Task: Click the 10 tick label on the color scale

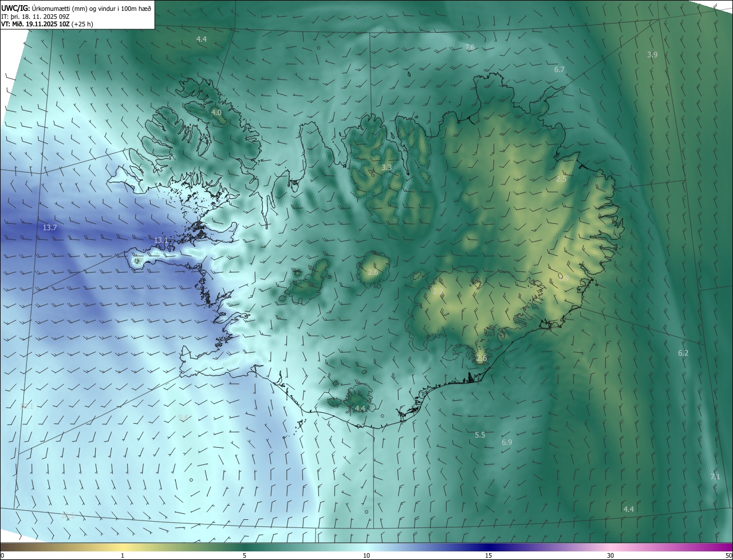Action: point(366,556)
